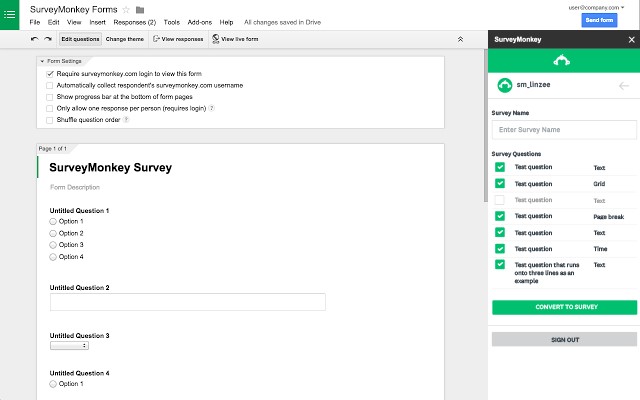Select Option 2 under Untitled Question 1
Viewport: 640px width, 400px height.
coord(53,233)
